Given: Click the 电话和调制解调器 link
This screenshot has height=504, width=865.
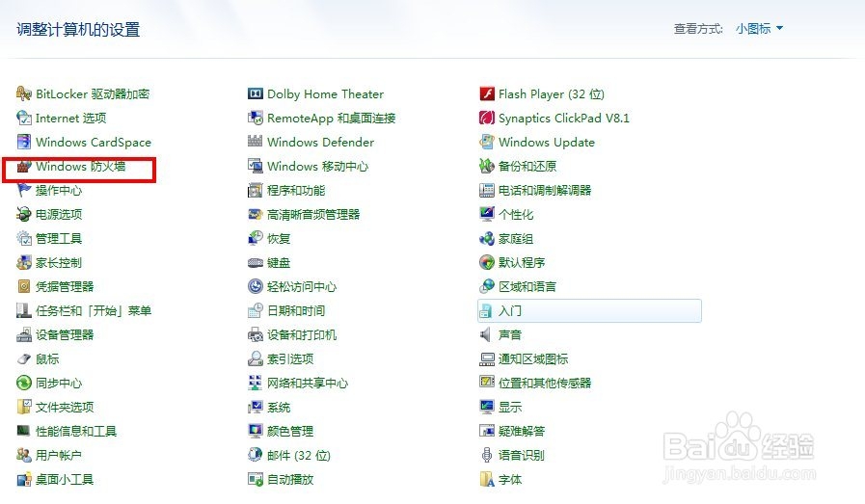Looking at the screenshot, I should pos(545,190).
